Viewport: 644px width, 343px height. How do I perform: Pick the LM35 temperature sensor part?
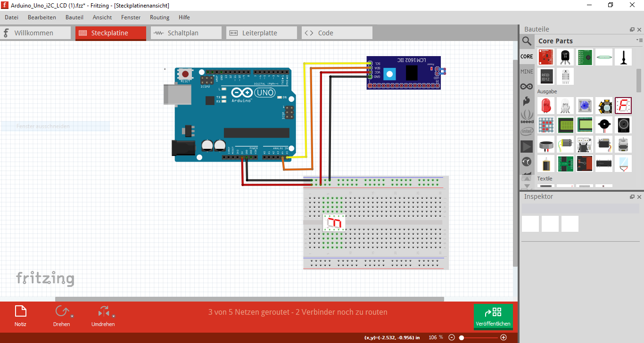[565, 57]
